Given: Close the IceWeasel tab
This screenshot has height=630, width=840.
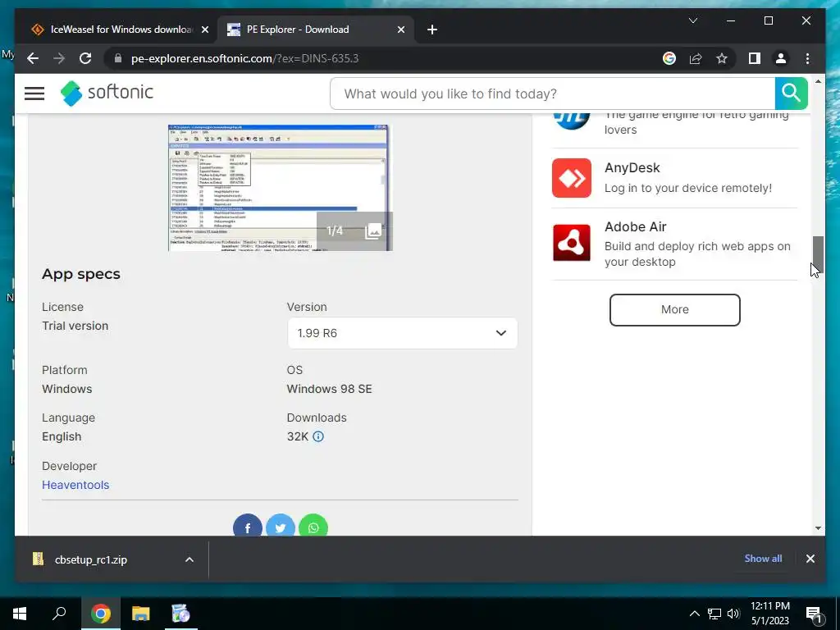Looking at the screenshot, I should (204, 30).
